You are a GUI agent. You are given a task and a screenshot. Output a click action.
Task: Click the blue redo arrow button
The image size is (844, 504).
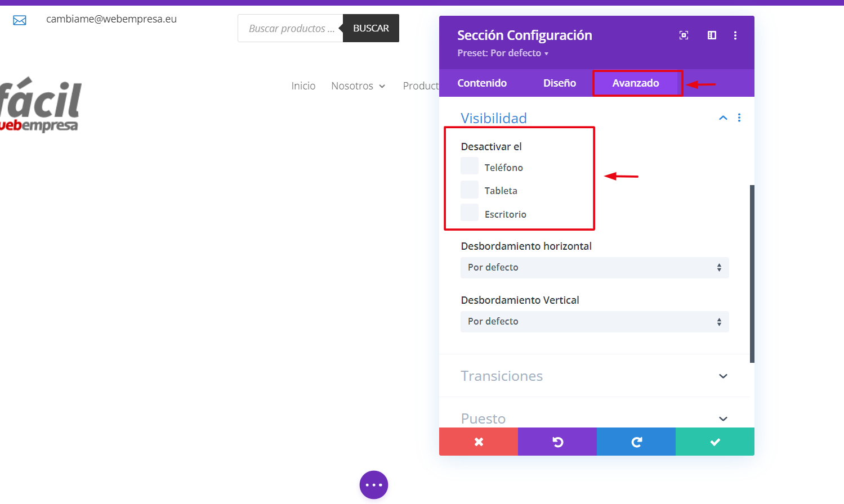tap(636, 442)
